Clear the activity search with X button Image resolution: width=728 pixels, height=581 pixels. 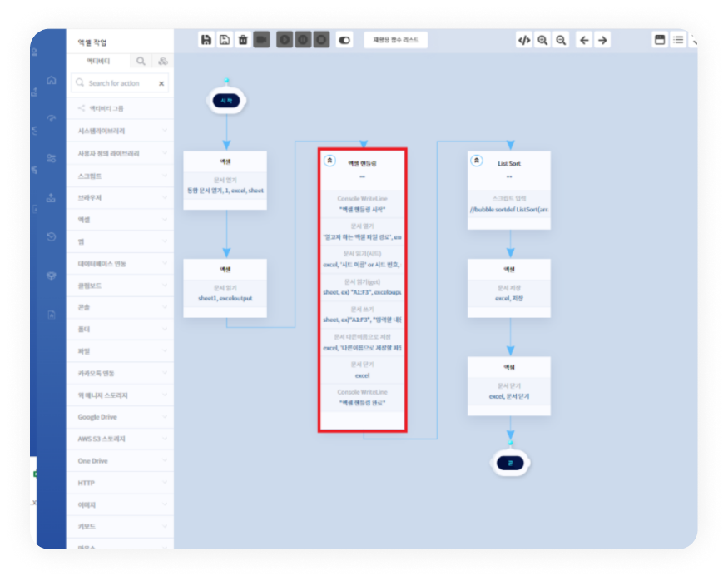click(161, 83)
